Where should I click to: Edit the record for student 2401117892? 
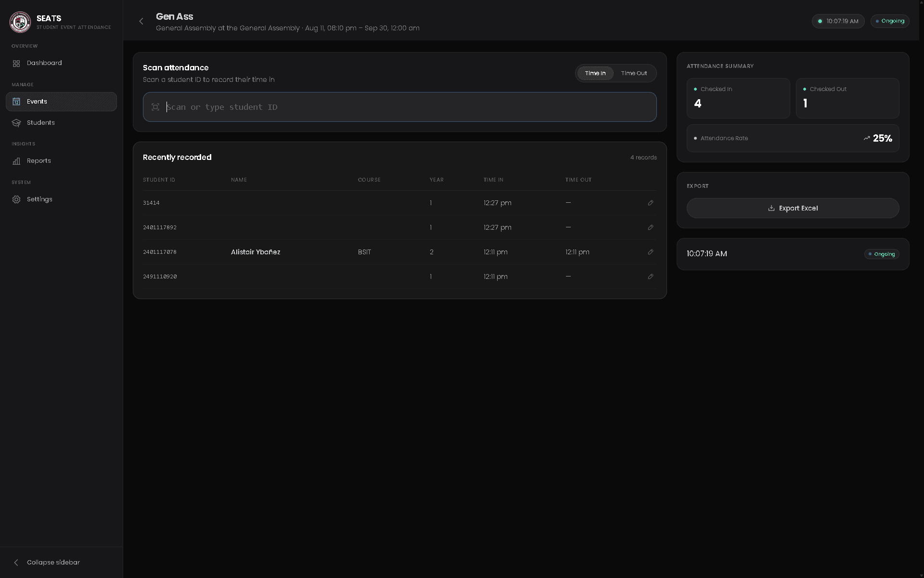click(x=651, y=227)
